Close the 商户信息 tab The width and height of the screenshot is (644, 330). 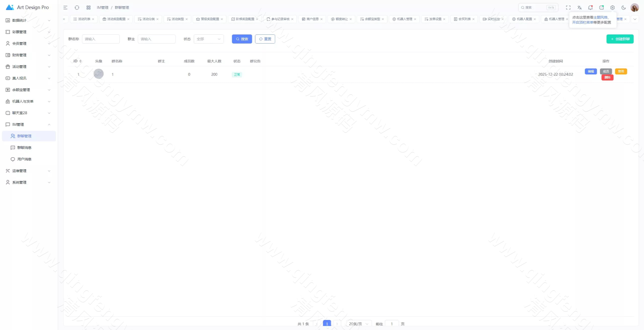(x=321, y=19)
